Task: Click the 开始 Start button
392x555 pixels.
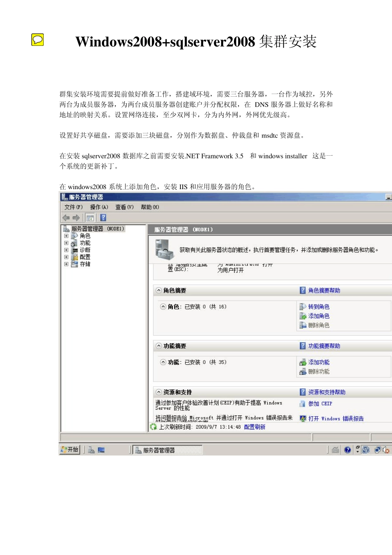Action: coord(69,450)
